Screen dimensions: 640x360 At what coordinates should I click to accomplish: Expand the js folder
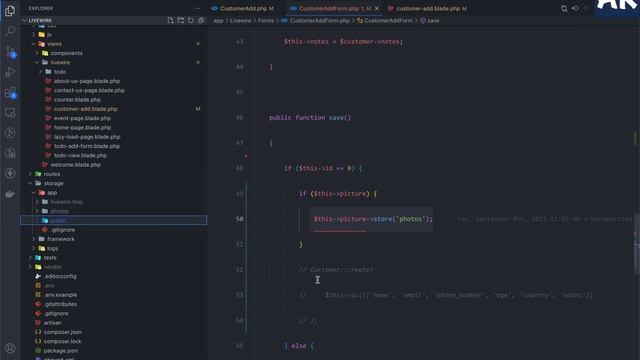[x=49, y=35]
